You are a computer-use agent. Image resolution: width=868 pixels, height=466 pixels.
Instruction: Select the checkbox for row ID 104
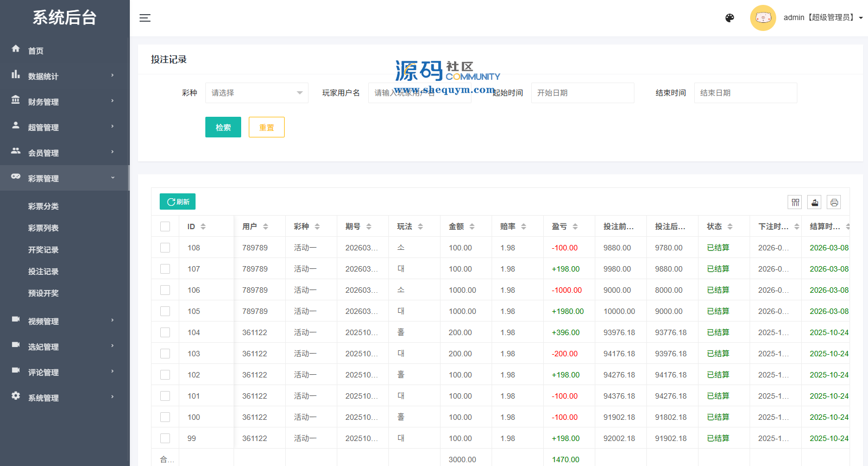165,332
